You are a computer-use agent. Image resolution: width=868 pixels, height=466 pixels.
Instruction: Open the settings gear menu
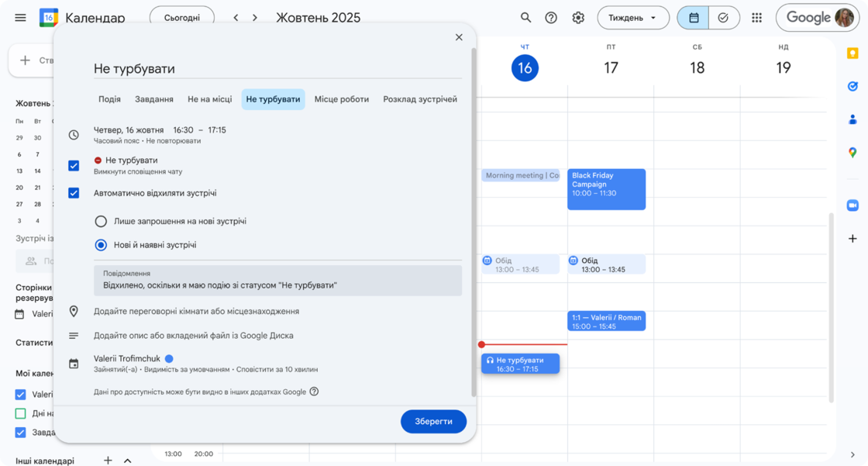coord(578,18)
